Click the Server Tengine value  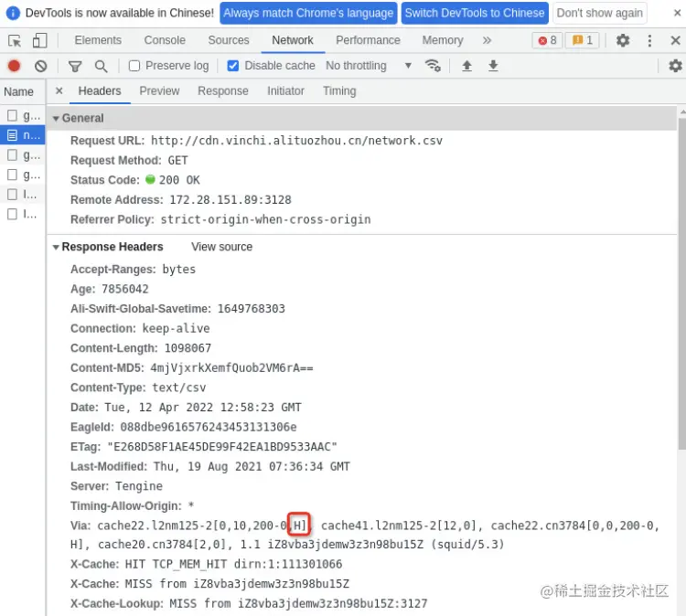tap(139, 486)
